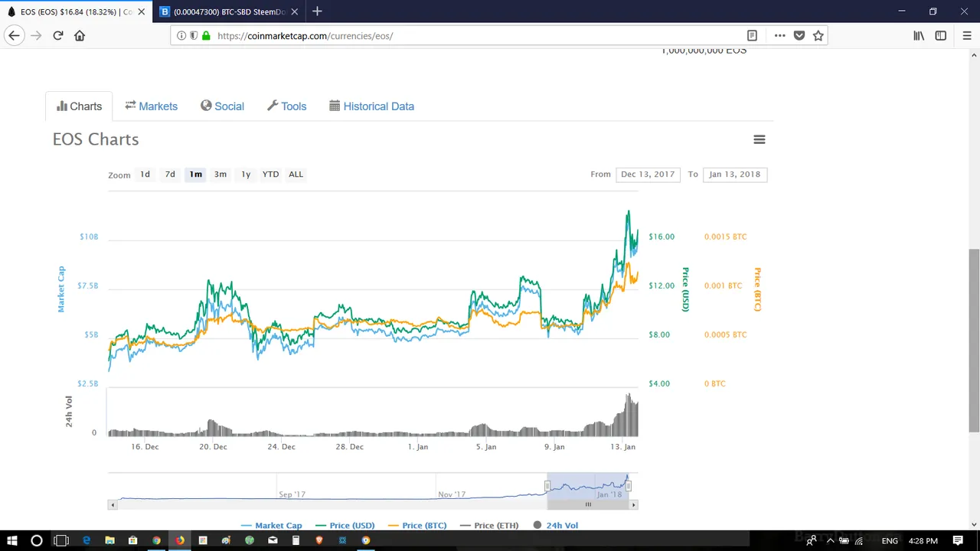Set chart zoom to 7d
Image resolution: width=980 pixels, height=551 pixels.
point(170,174)
